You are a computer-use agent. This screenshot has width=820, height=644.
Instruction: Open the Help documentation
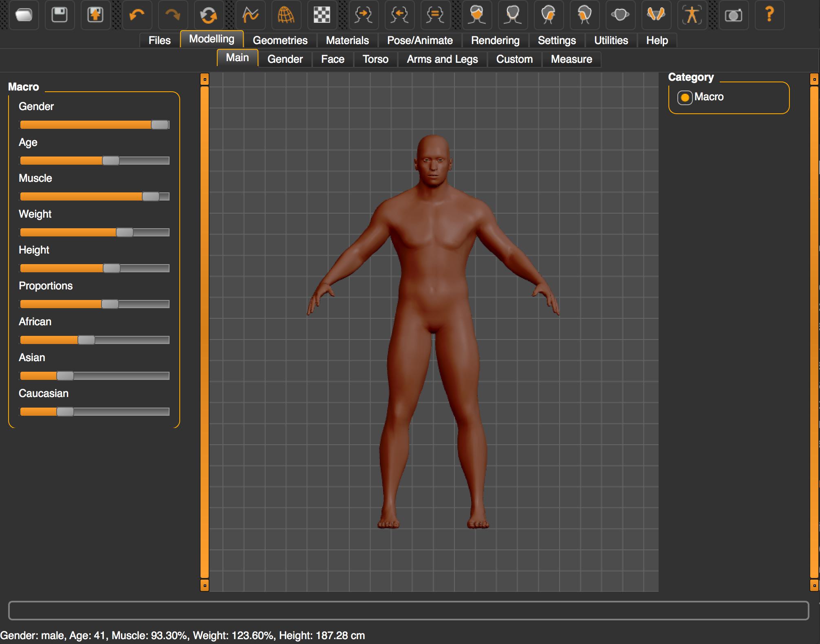[769, 15]
